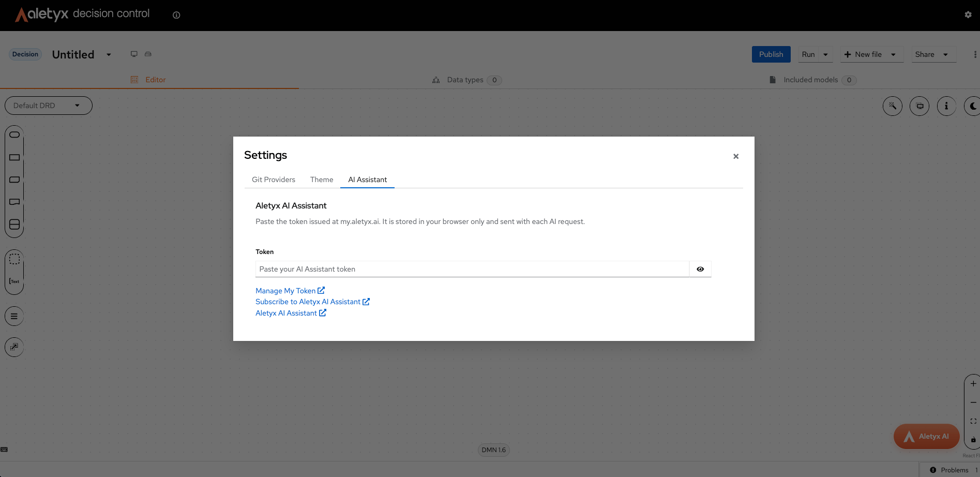
Task: Switch to Git Providers tab
Action: [274, 180]
